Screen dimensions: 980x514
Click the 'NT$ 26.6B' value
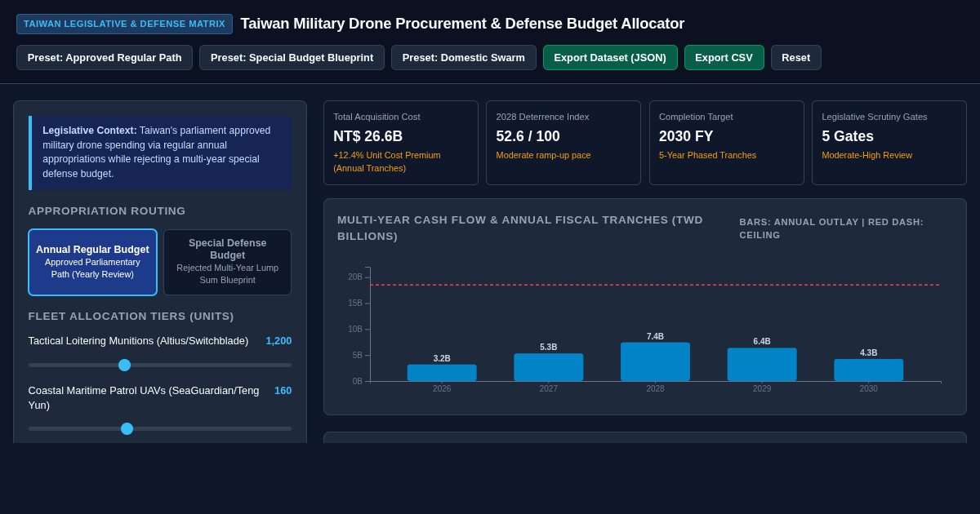(367, 136)
